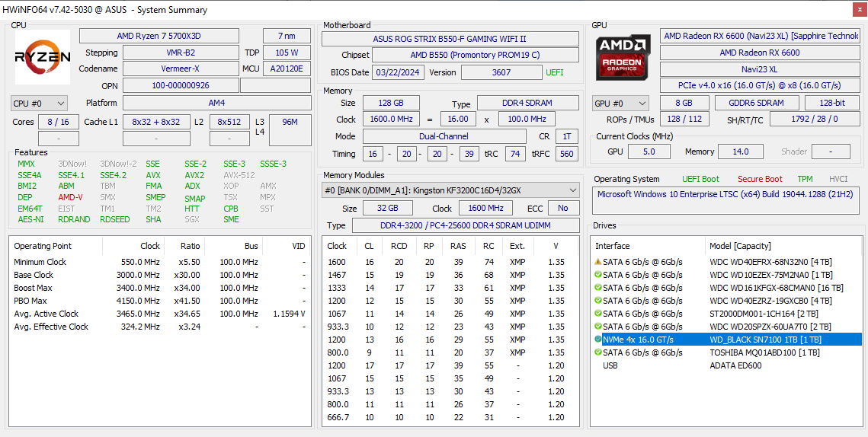
Task: Click status icon for NVMe WD_BLACK drive
Action: [x=598, y=339]
